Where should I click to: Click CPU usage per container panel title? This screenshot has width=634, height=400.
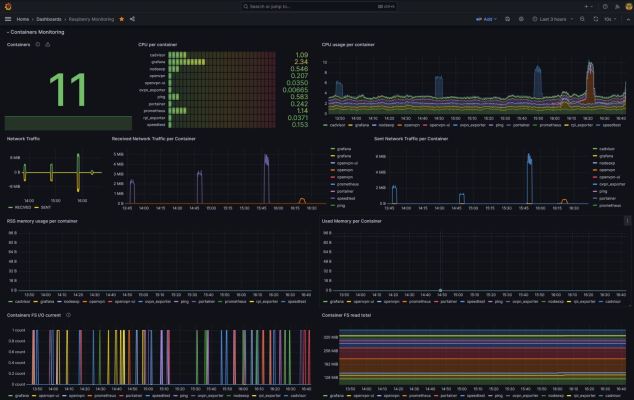(x=348, y=44)
